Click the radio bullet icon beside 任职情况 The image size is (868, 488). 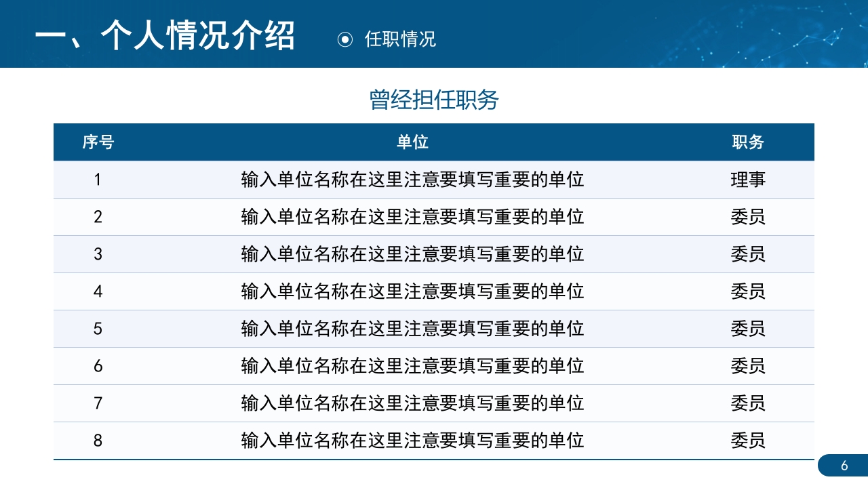point(345,40)
